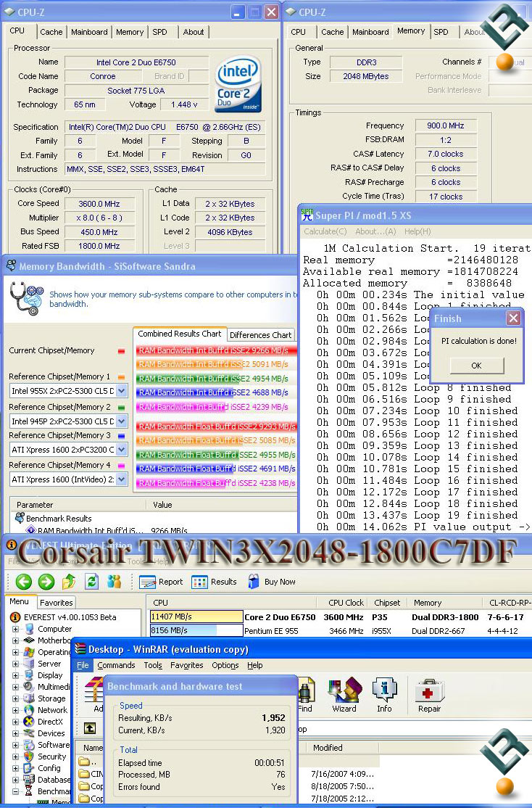Screen dimensions: 532x808
Task: Click EVEREST up-level arrow icon
Action: [69, 582]
